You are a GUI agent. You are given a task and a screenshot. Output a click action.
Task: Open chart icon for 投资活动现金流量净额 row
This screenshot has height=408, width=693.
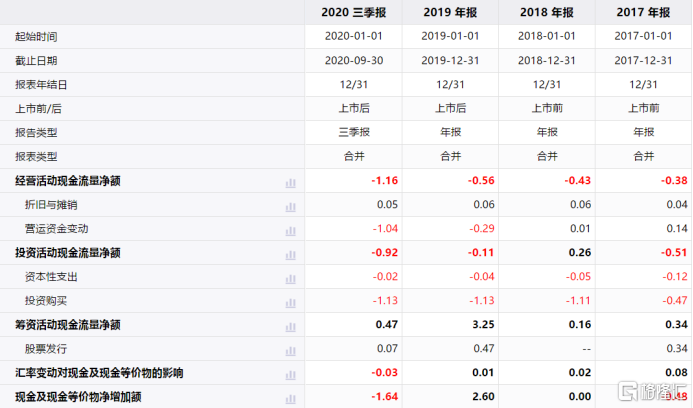(290, 255)
